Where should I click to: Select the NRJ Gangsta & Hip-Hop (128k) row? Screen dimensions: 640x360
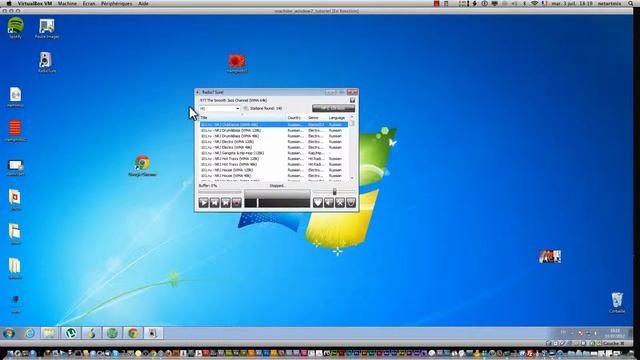274,153
